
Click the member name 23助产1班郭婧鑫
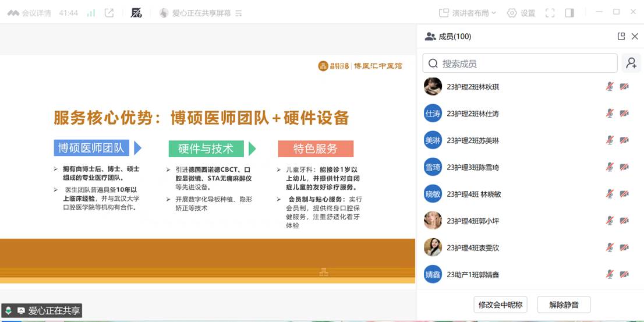(x=473, y=274)
